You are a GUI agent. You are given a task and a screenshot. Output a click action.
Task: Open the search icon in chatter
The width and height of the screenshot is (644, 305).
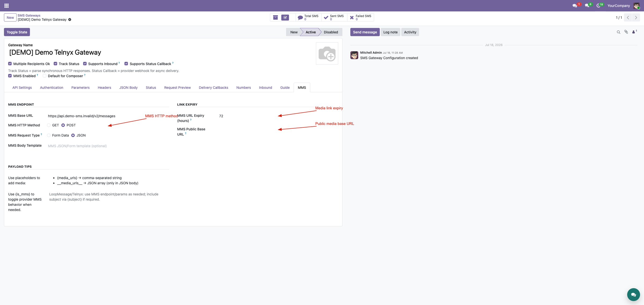(619, 32)
